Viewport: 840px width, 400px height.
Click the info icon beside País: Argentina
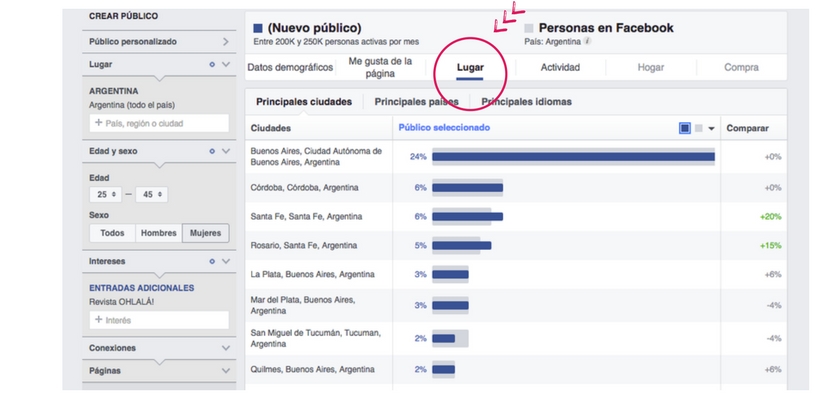click(588, 41)
